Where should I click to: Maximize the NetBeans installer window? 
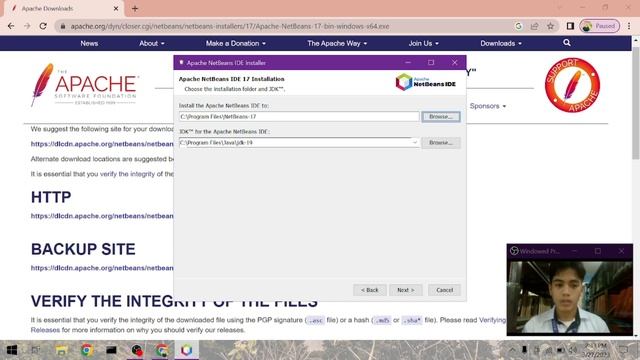click(x=431, y=62)
